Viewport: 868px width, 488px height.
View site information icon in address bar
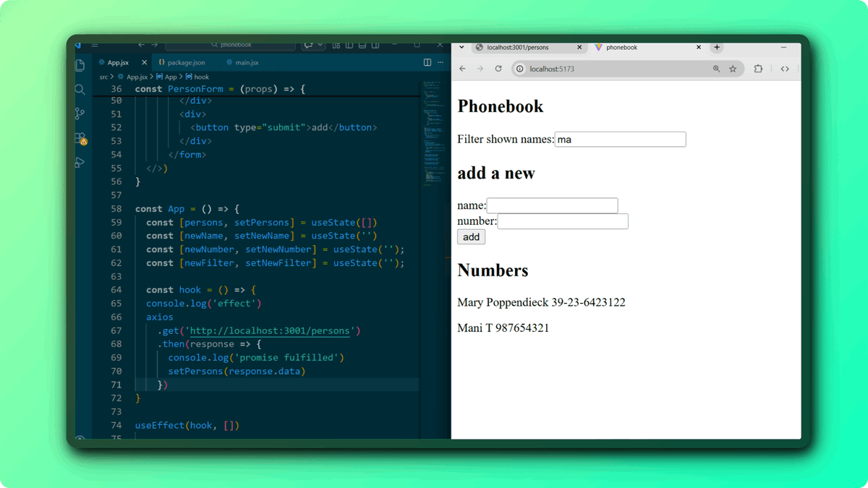click(x=519, y=69)
